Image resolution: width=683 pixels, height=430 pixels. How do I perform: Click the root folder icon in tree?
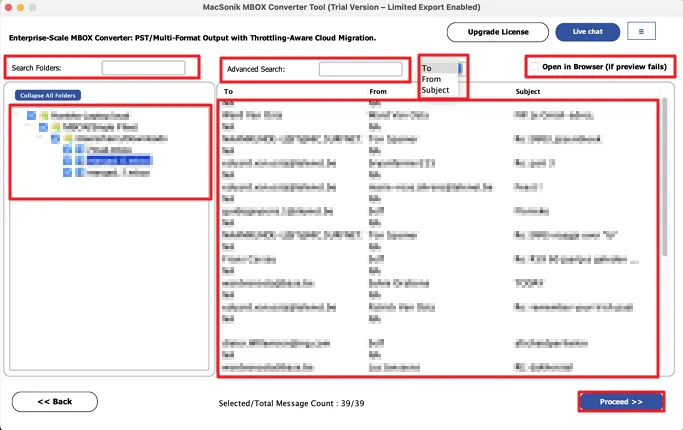pos(44,115)
